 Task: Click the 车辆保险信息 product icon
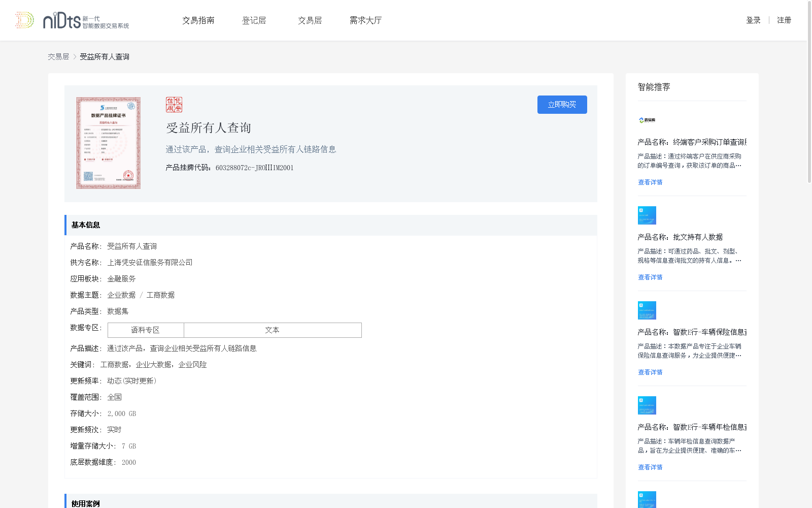tap(647, 310)
